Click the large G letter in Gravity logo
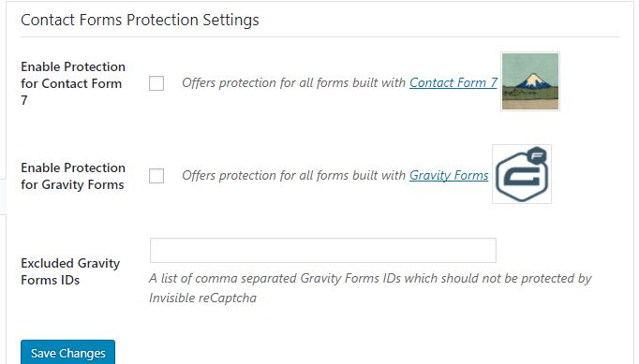 pos(523,176)
